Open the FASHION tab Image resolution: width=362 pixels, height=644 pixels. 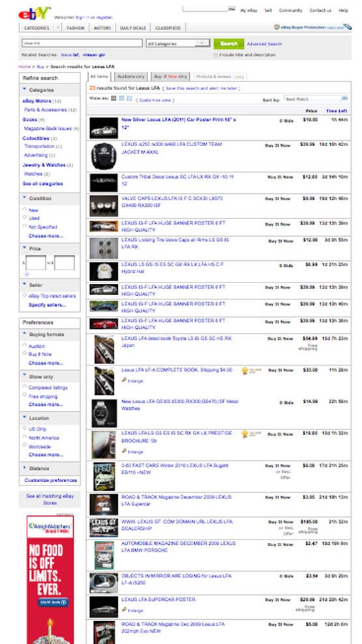click(x=76, y=28)
